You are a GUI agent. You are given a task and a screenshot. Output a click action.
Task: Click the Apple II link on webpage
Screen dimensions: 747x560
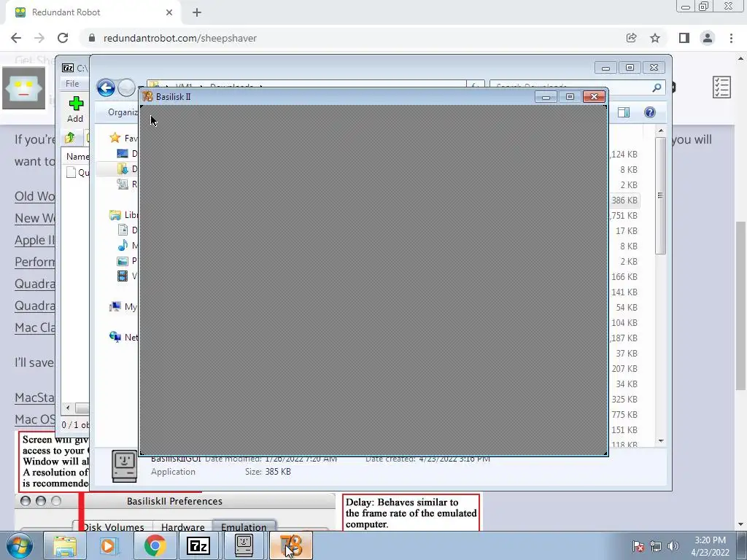[34, 240]
